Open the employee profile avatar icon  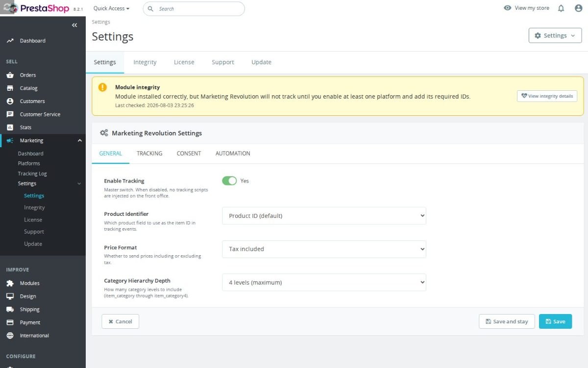click(578, 8)
